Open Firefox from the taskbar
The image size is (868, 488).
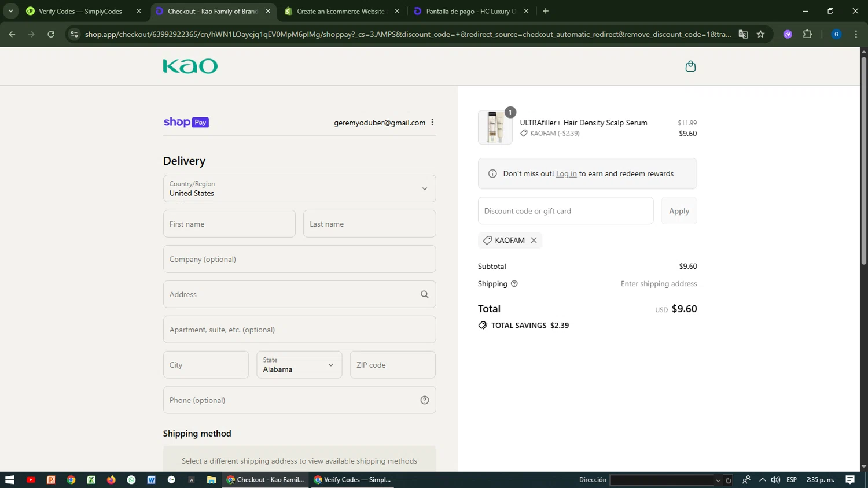pos(111,480)
